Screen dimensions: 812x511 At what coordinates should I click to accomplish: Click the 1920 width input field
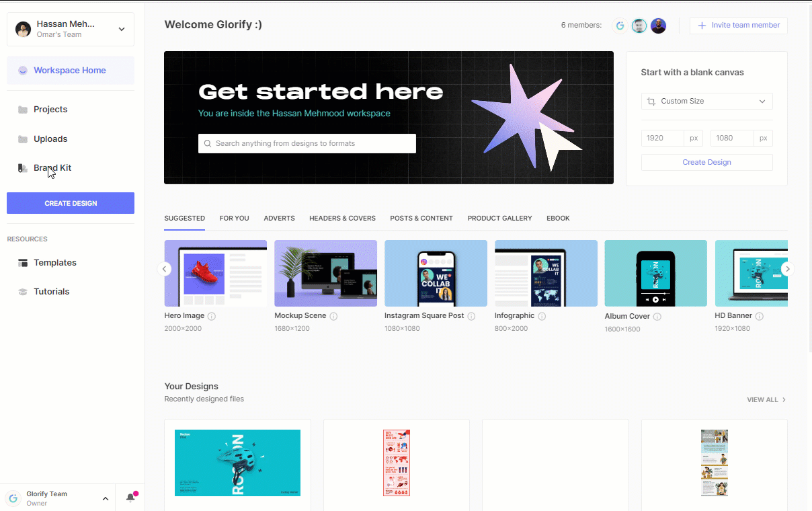[662, 138]
